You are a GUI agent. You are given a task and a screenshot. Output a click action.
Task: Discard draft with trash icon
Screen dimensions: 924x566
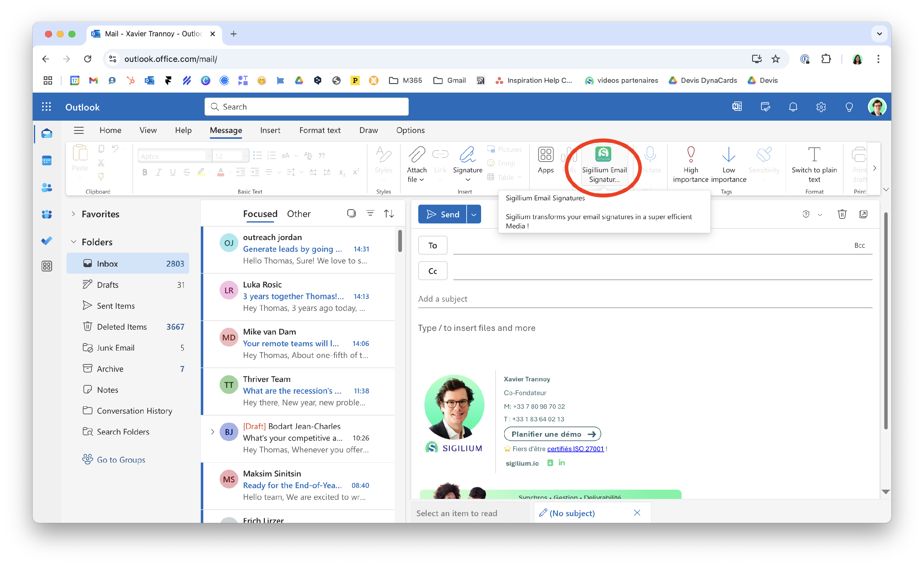[x=842, y=214]
